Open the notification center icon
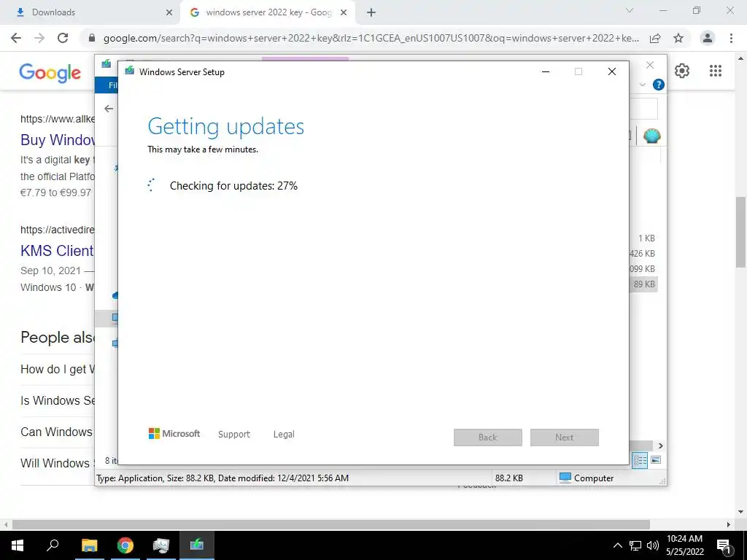The height and width of the screenshot is (560, 747). [724, 545]
